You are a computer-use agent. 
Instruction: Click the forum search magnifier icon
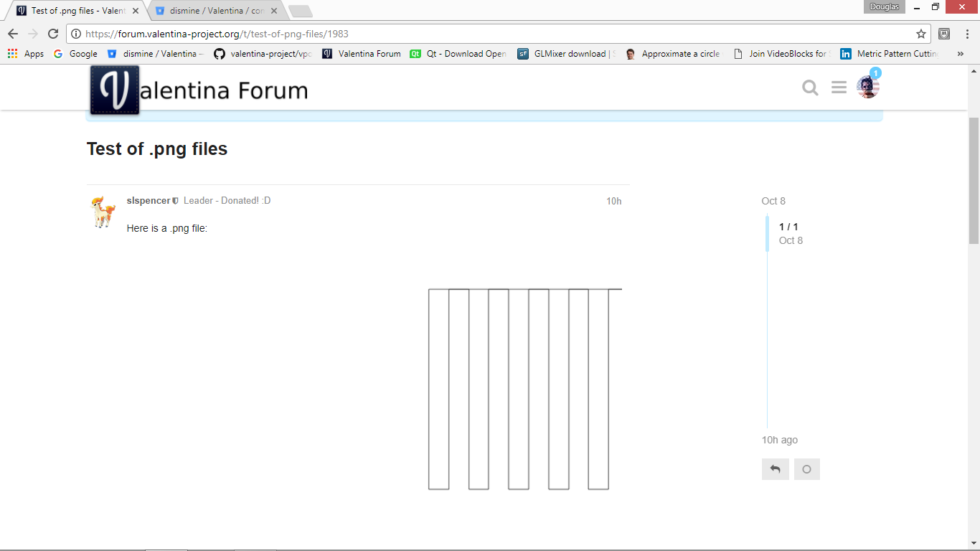(x=810, y=88)
